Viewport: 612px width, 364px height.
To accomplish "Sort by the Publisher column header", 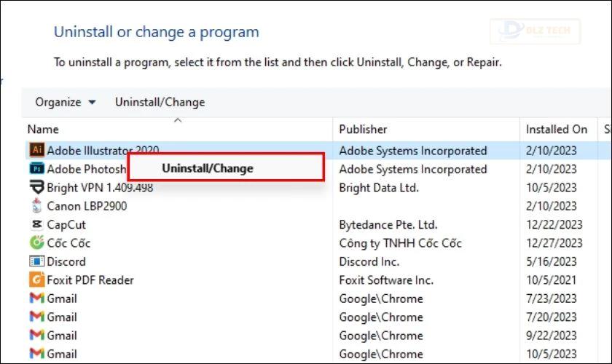I will pos(363,129).
